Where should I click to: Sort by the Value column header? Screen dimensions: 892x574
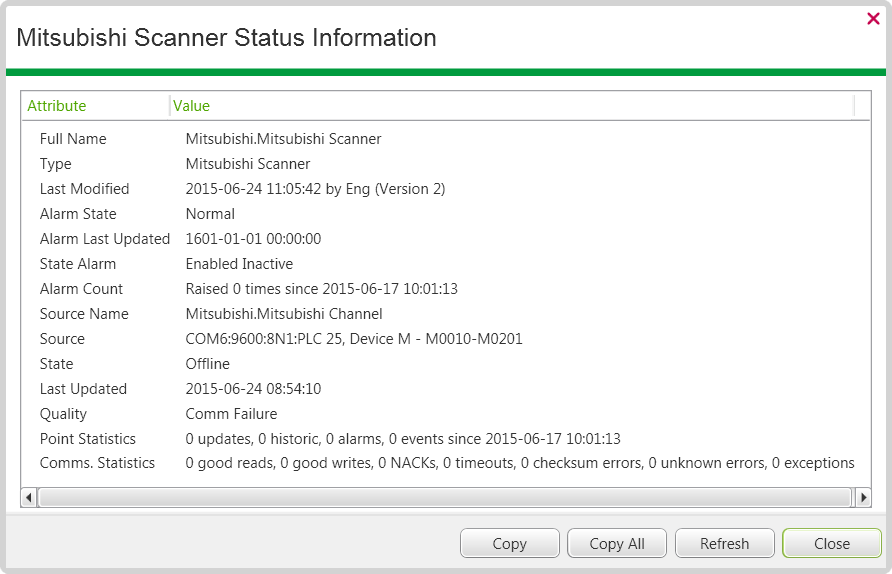pos(192,106)
